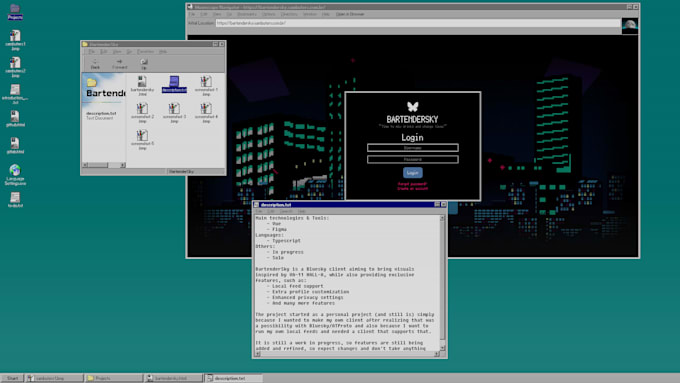This screenshot has height=383, width=680.
Task: Open desktop bitmap file ending in 2.bmp
Action: point(15,67)
